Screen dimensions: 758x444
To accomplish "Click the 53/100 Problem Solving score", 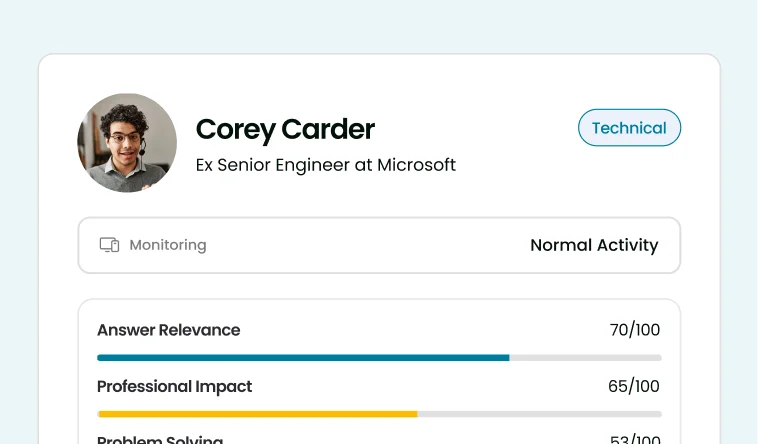I will pos(635,439).
